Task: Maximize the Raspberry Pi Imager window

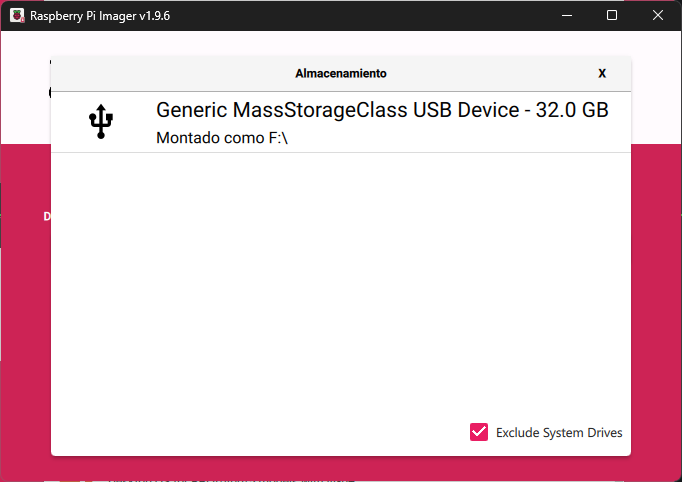Action: (612, 16)
